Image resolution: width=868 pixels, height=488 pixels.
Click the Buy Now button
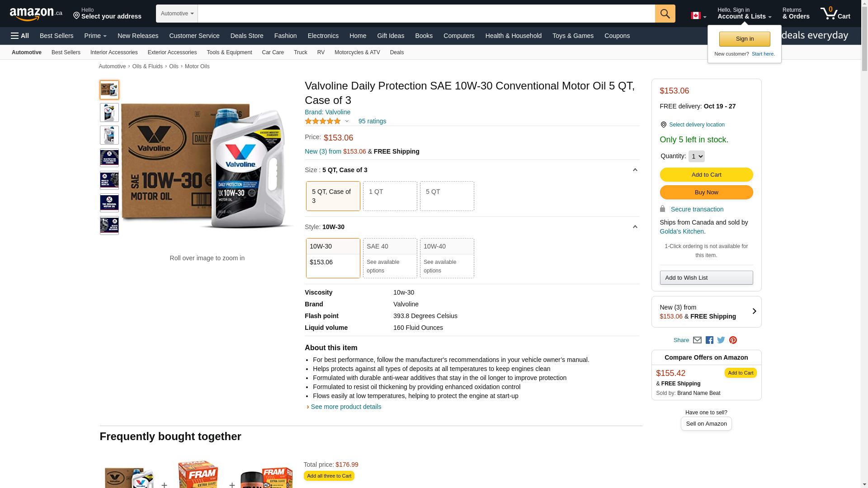click(x=706, y=192)
